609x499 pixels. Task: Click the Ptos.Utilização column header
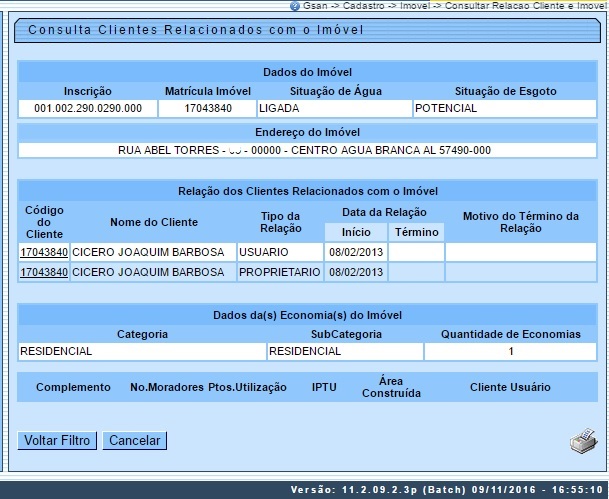coord(247,388)
